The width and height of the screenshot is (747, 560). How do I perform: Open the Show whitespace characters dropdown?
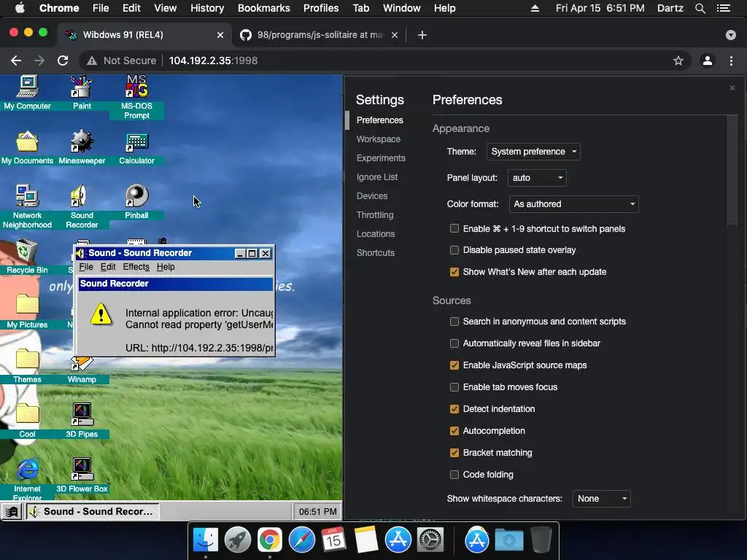pos(601,499)
